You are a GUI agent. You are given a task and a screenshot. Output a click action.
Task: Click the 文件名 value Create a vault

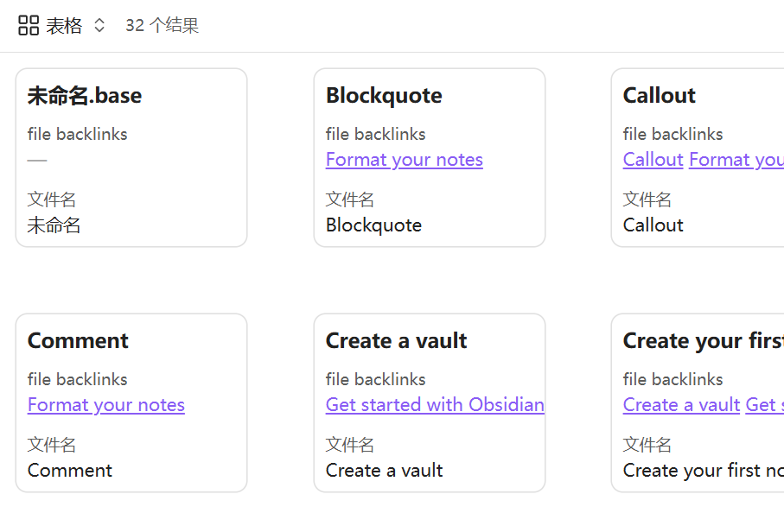[384, 471]
